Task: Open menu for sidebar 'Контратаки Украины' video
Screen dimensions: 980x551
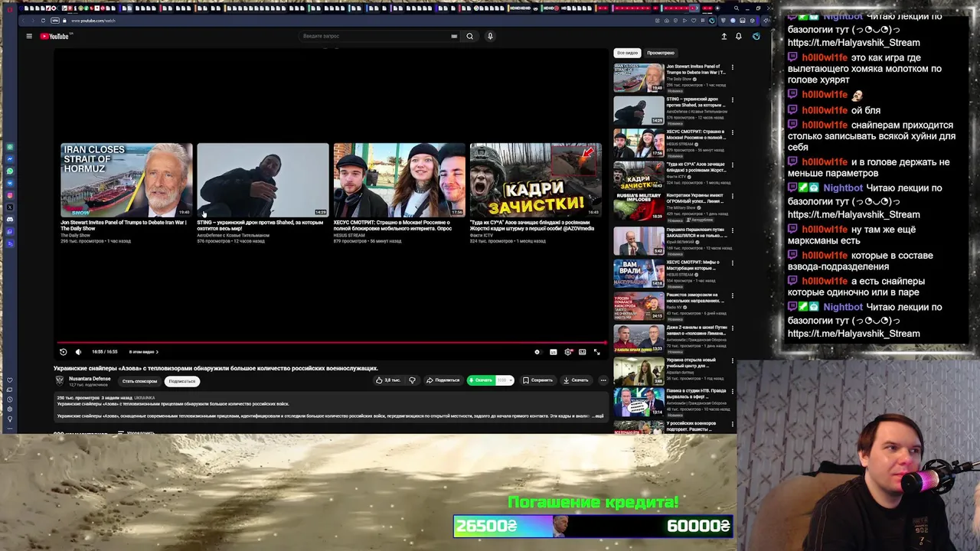Action: coord(732,197)
